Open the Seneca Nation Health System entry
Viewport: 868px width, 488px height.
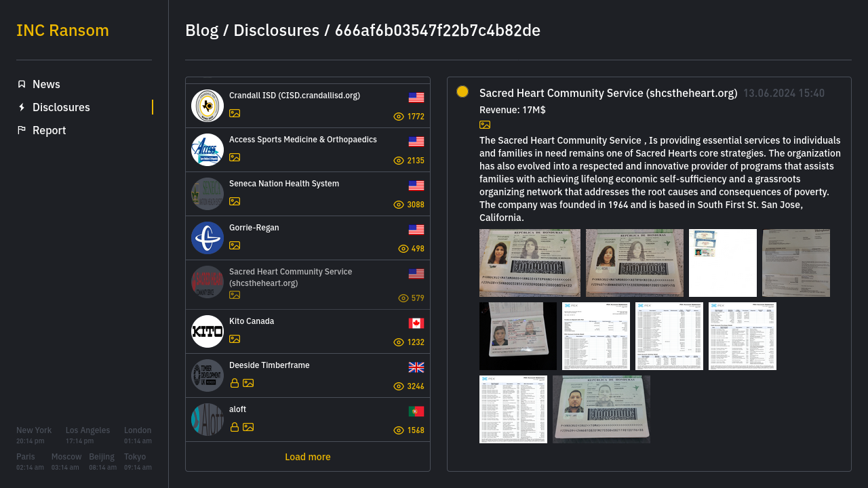[284, 184]
